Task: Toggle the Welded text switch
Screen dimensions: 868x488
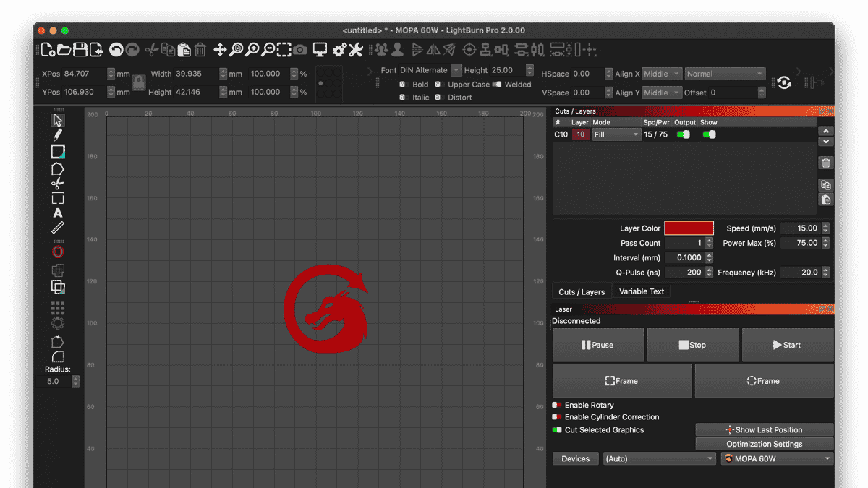Action: pyautogui.click(x=498, y=85)
